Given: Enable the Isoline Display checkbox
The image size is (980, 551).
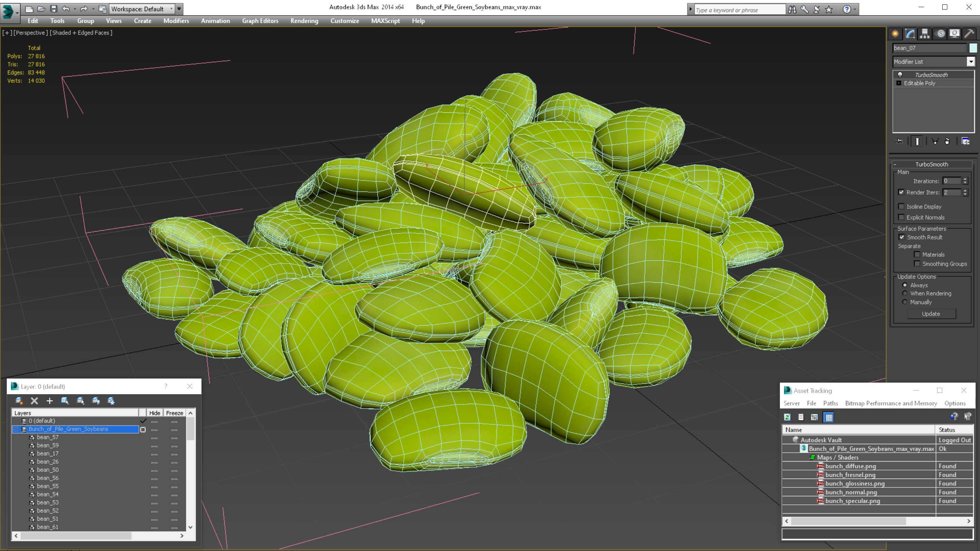Looking at the screenshot, I should [901, 206].
